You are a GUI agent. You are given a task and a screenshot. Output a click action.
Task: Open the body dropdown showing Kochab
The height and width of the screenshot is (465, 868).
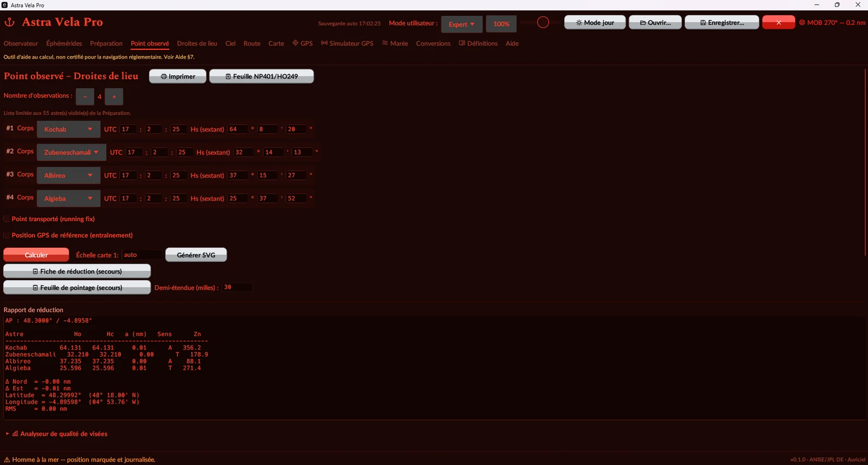pyautogui.click(x=68, y=129)
